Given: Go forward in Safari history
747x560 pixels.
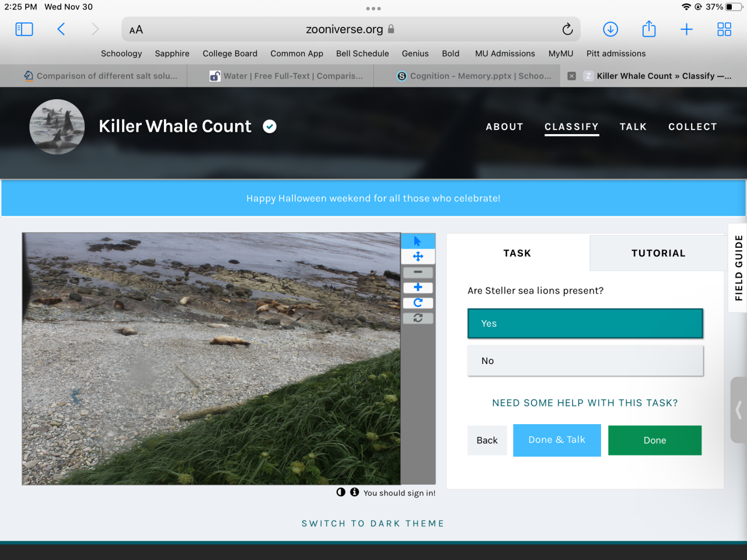Looking at the screenshot, I should 95,29.
